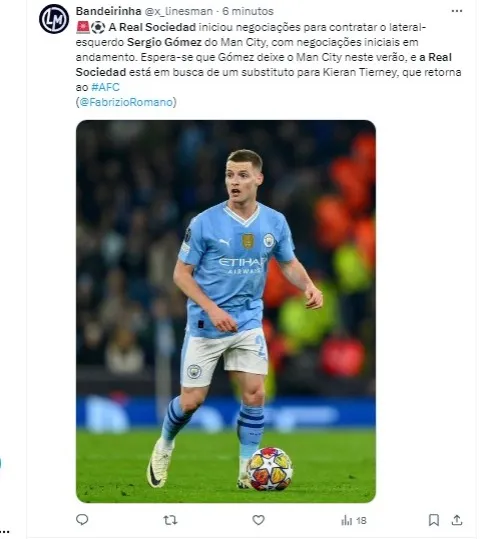The height and width of the screenshot is (539, 492).
Task: Open the @FabrizioRomano mention
Action: [126, 102]
